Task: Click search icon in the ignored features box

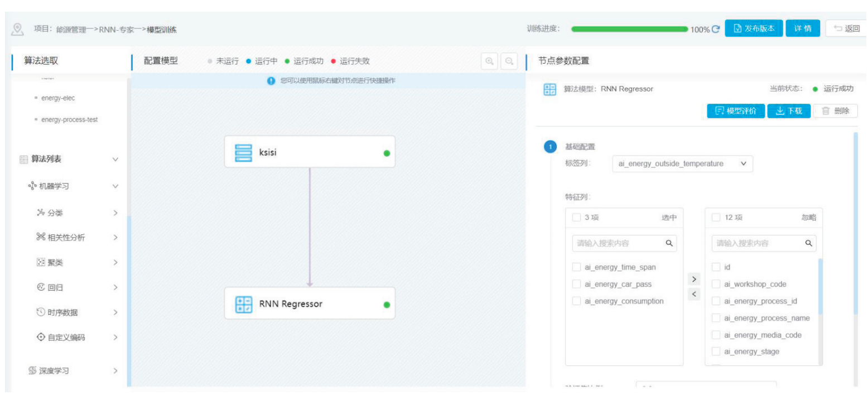Action: (808, 243)
